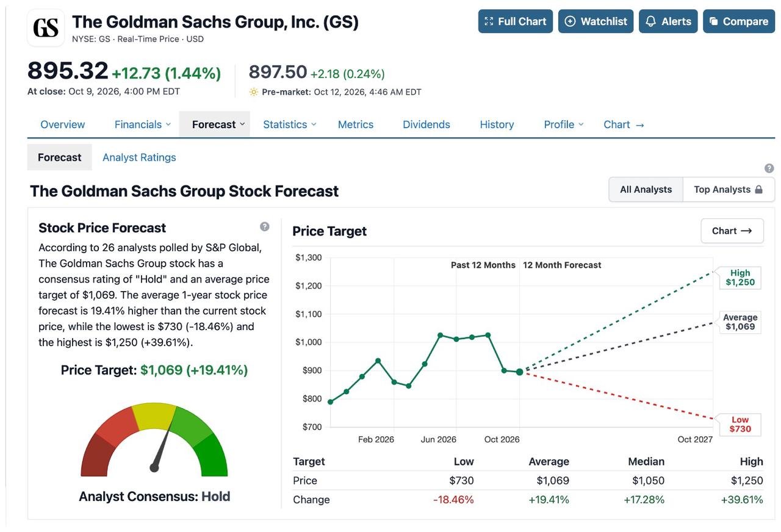This screenshot has height=532, width=781.
Task: Select the Forecast sub-tab
Action: (60, 157)
